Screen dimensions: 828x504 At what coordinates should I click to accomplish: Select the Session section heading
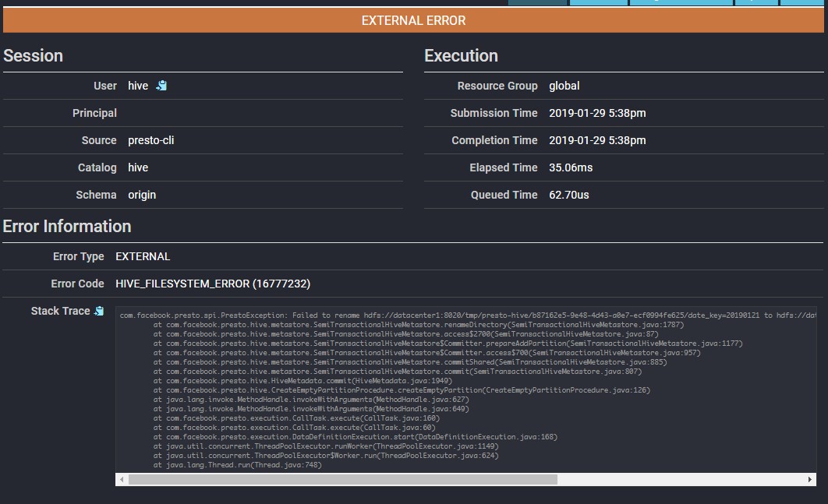34,55
